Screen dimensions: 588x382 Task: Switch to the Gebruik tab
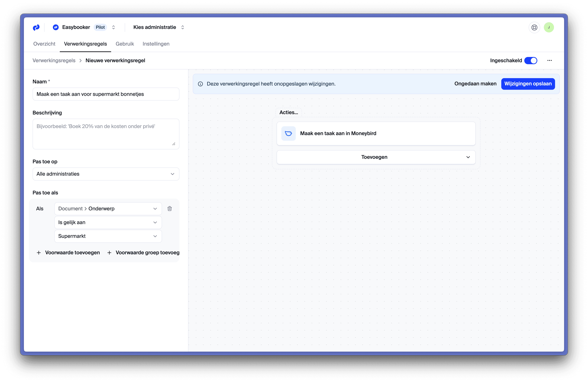pyautogui.click(x=125, y=44)
